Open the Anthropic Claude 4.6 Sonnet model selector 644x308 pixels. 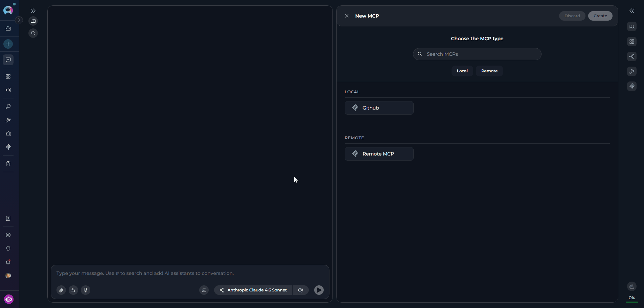253,290
